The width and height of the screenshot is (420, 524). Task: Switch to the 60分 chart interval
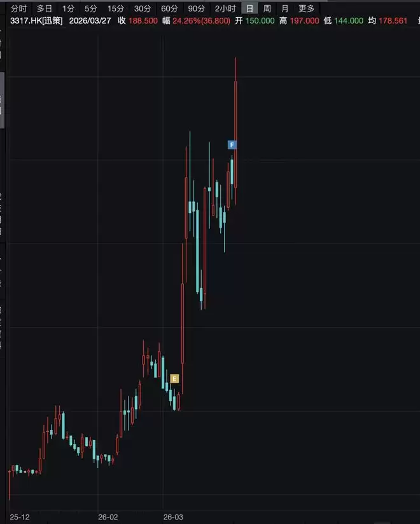pos(169,9)
